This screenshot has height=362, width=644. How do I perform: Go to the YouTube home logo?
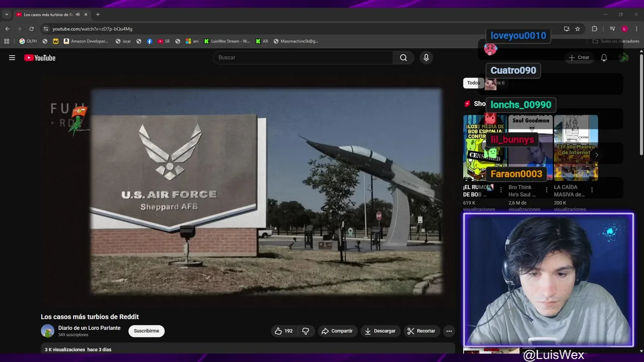tap(40, 58)
